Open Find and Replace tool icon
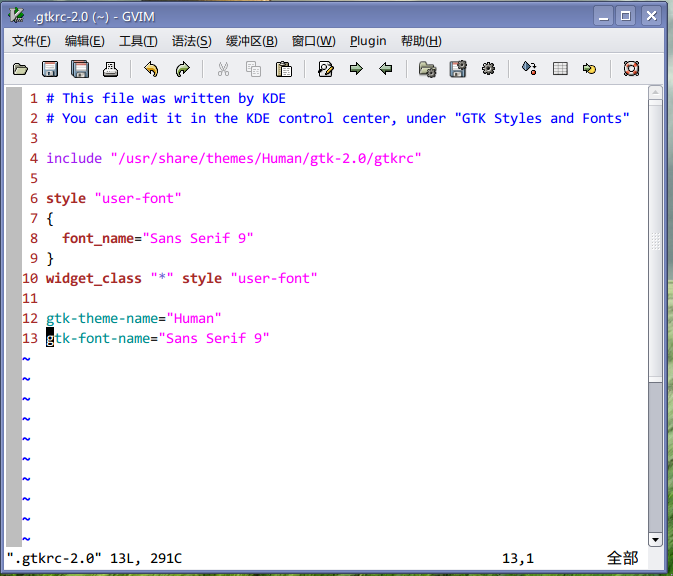Image resolution: width=673 pixels, height=576 pixels. pos(326,69)
